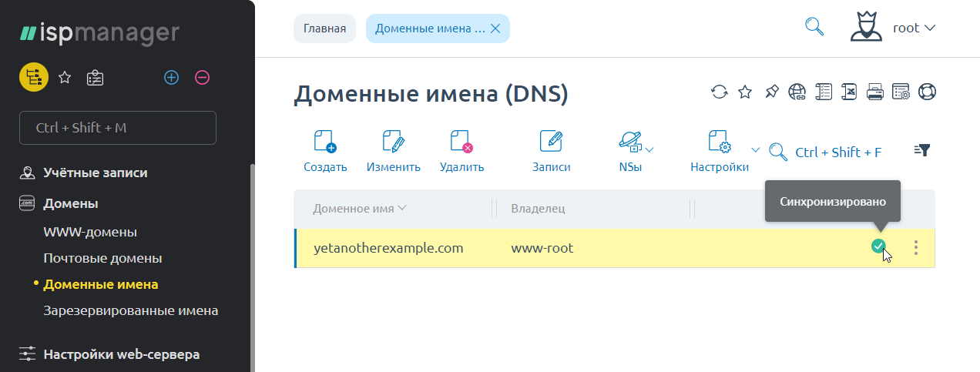Close the Доменные имена tab
980x372 pixels.
pyautogui.click(x=495, y=28)
